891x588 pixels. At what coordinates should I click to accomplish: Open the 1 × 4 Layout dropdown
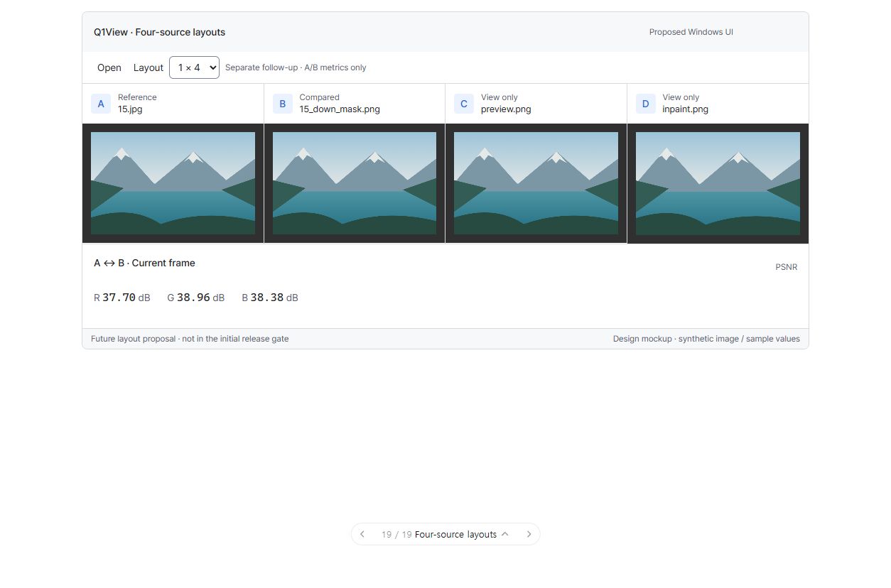tap(194, 67)
